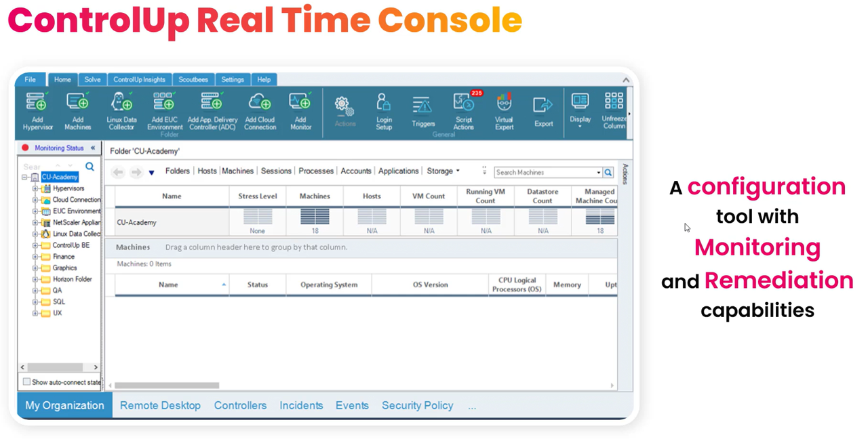Open the Display menu icon
This screenshot has height=439, width=868.
pyautogui.click(x=580, y=102)
